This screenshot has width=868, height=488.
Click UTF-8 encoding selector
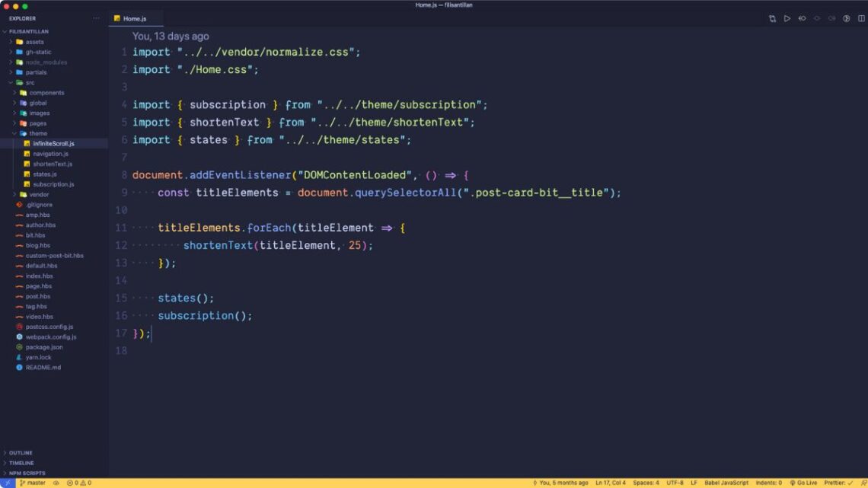click(675, 483)
